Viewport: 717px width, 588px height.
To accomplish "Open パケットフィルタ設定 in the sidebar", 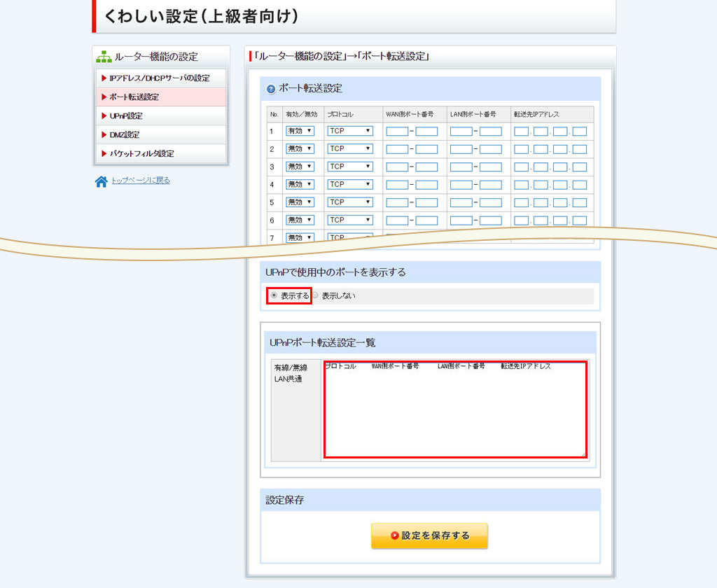I will pos(160,154).
